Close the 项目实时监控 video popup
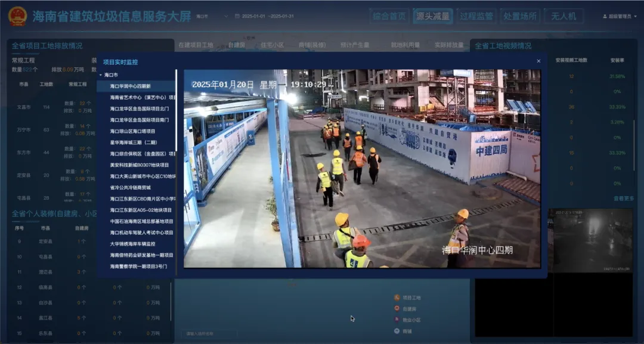Screen dimensions: 644x344 coord(538,61)
